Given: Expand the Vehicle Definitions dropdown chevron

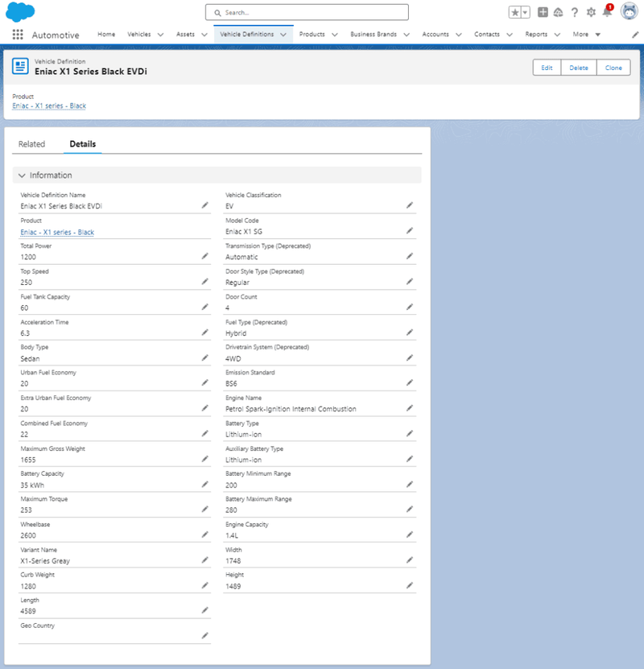Looking at the screenshot, I should click(283, 35).
